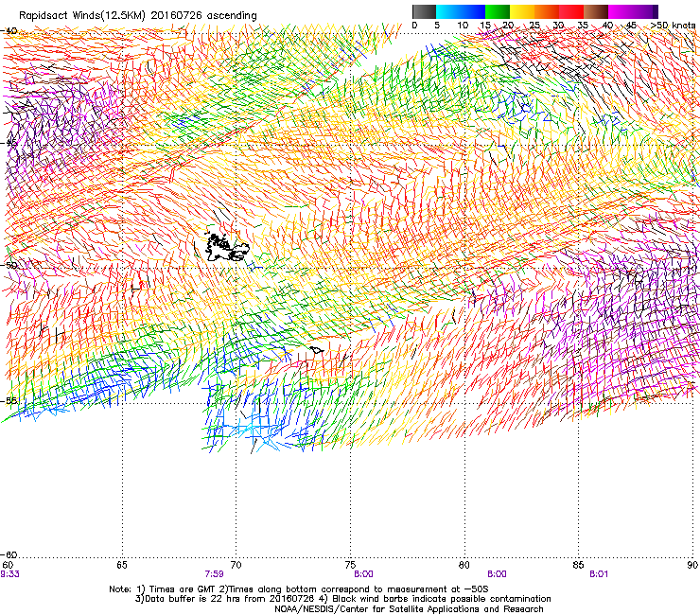Viewport: 700px width, 615px height.
Task: Click the "7:59" pass time label
Action: (215, 574)
